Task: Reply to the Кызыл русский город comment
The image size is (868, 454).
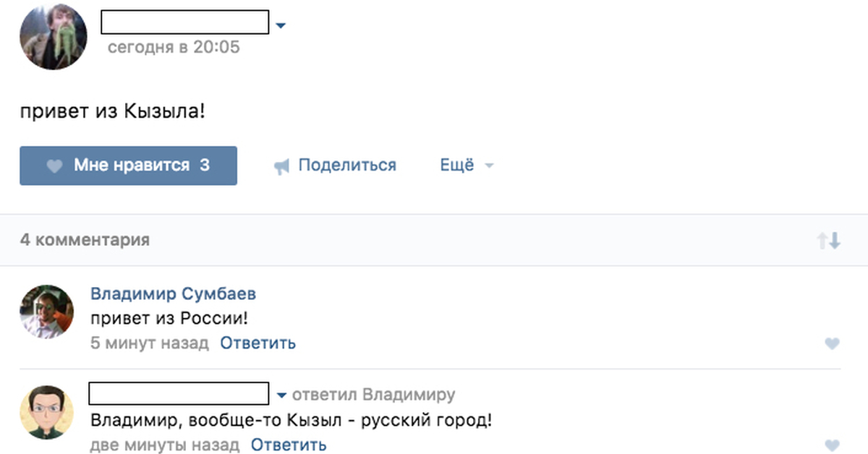Action: [x=289, y=445]
